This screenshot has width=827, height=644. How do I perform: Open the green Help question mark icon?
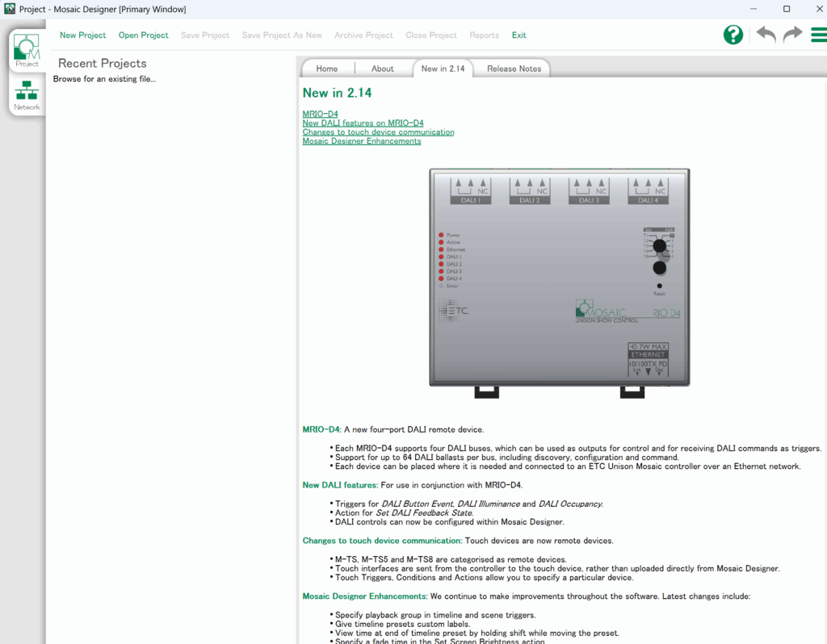(x=733, y=35)
